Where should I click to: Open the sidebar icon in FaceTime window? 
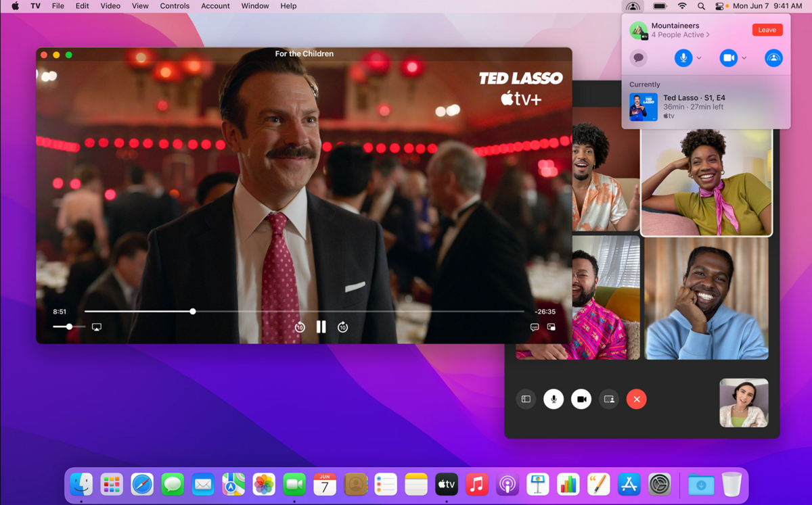click(x=526, y=399)
